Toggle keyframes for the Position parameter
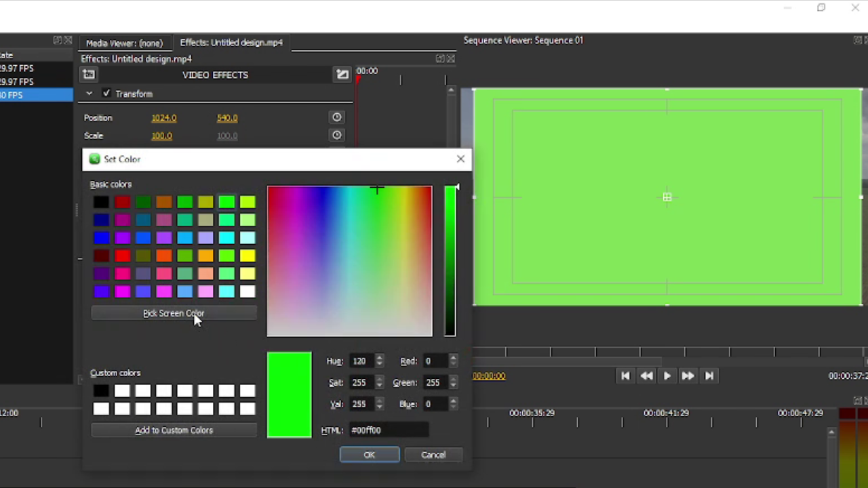 click(x=336, y=117)
